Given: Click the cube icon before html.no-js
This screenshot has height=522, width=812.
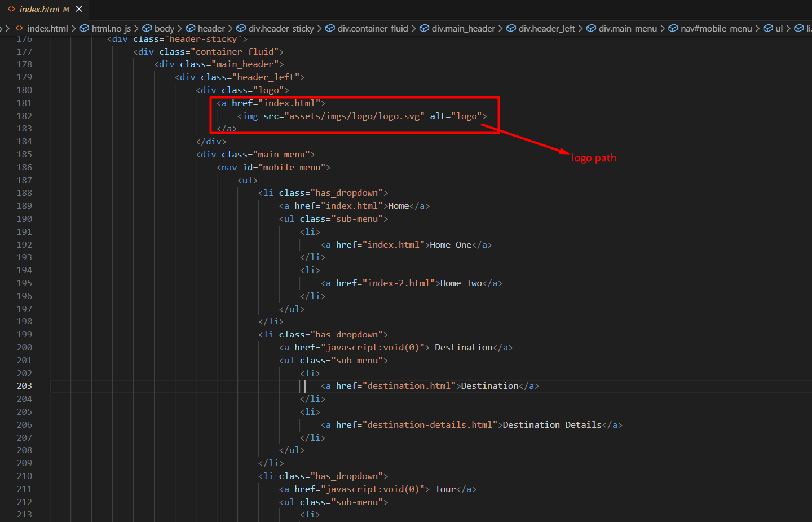Looking at the screenshot, I should (84, 28).
